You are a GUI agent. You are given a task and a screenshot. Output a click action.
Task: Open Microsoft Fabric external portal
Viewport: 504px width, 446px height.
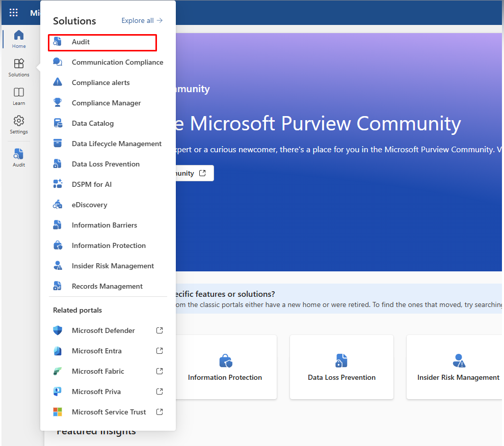click(x=98, y=371)
